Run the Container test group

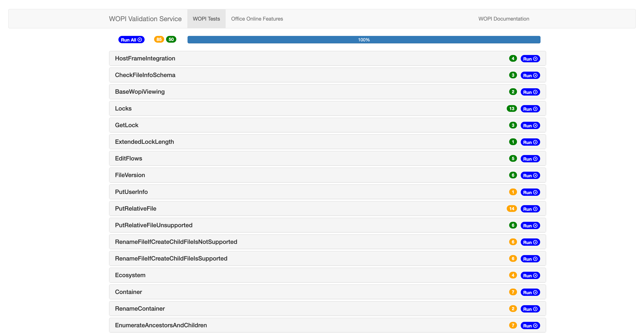[x=530, y=292]
